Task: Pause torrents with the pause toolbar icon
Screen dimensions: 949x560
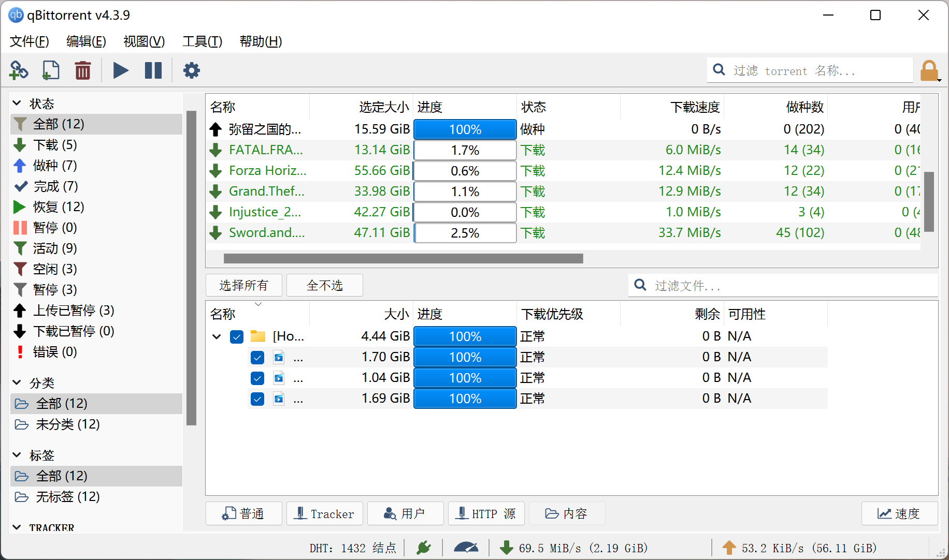Action: 153,70
